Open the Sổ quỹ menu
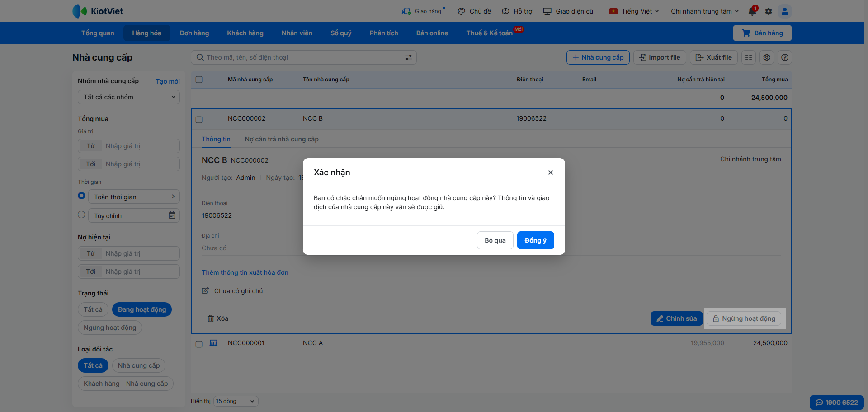Viewport: 868px width, 412px height. [x=341, y=33]
